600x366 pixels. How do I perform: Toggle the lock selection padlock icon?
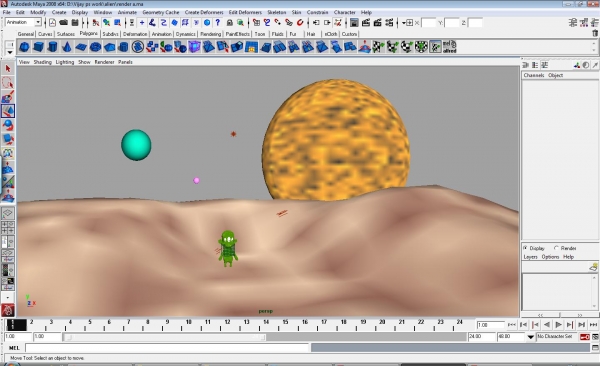pos(230,23)
